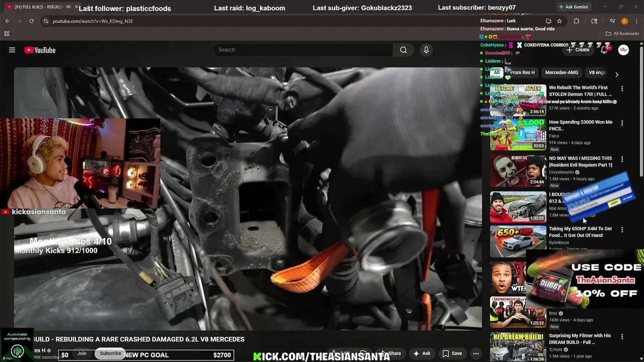Click the Ask button under the video
This screenshot has height=362, width=644.
(x=422, y=353)
